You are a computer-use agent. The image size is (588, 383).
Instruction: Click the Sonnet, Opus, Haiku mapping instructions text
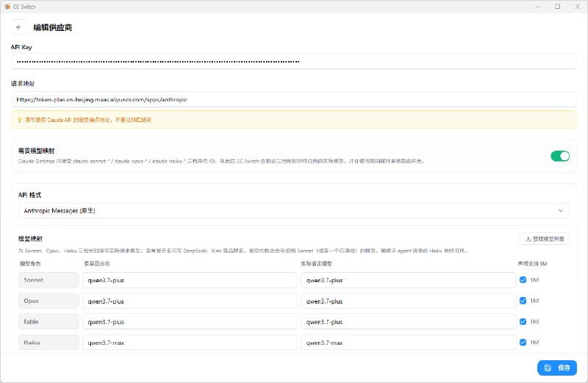click(x=244, y=251)
